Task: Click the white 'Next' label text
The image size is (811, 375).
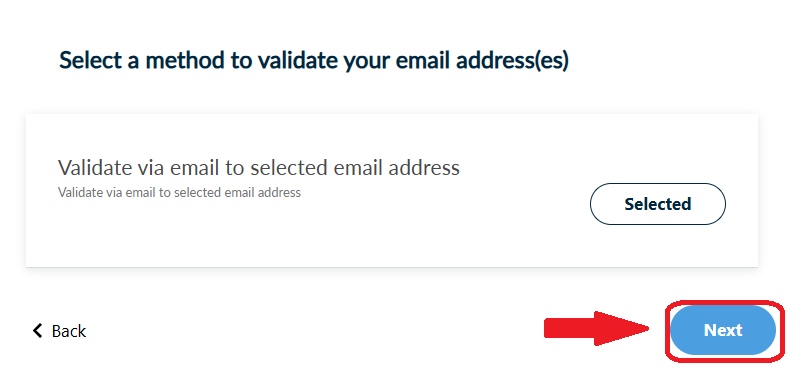Action: pyautogui.click(x=723, y=330)
